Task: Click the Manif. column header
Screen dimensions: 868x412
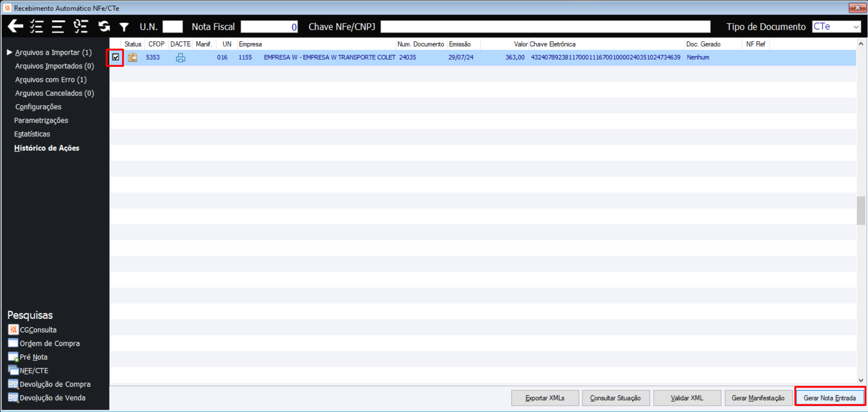Action: pyautogui.click(x=204, y=44)
